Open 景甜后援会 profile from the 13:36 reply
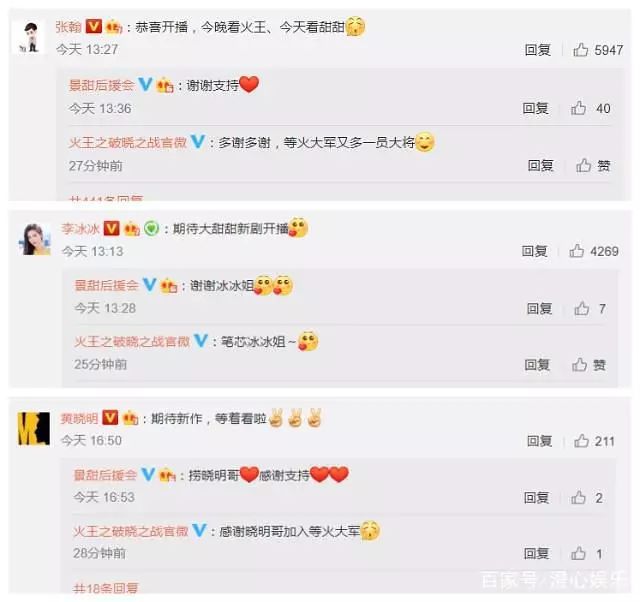This screenshot has width=640, height=602. pos(102,85)
